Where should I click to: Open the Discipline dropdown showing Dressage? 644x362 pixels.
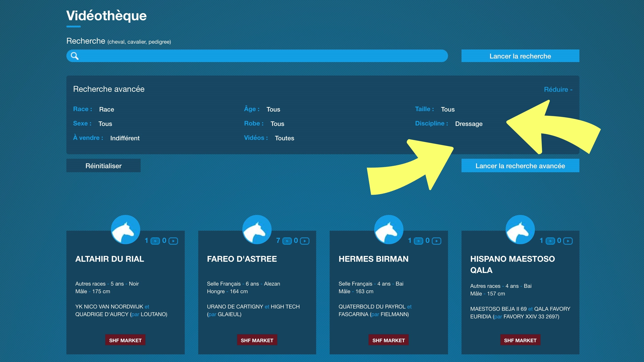tap(468, 124)
